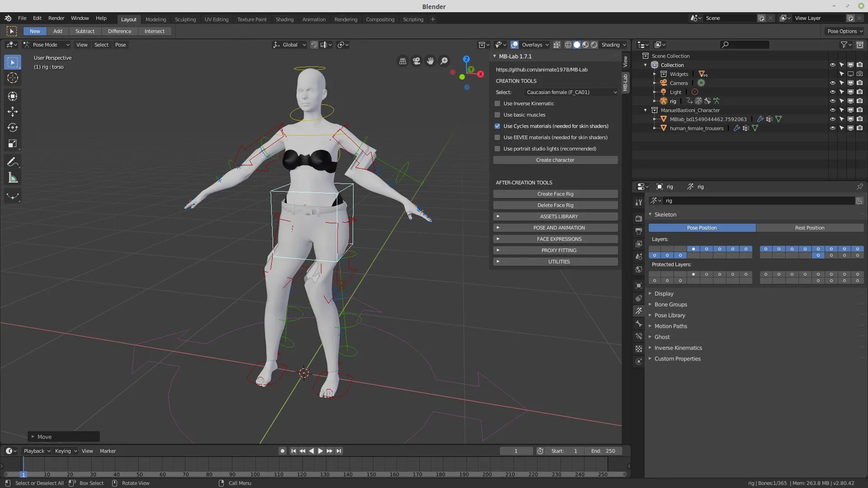
Task: Expand the FACE EXPRESSIONS section
Action: point(556,239)
